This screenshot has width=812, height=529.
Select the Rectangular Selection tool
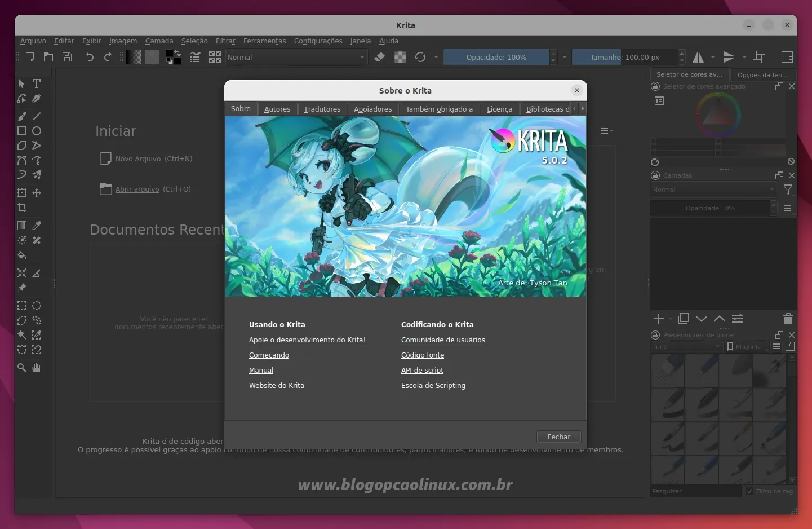22,306
